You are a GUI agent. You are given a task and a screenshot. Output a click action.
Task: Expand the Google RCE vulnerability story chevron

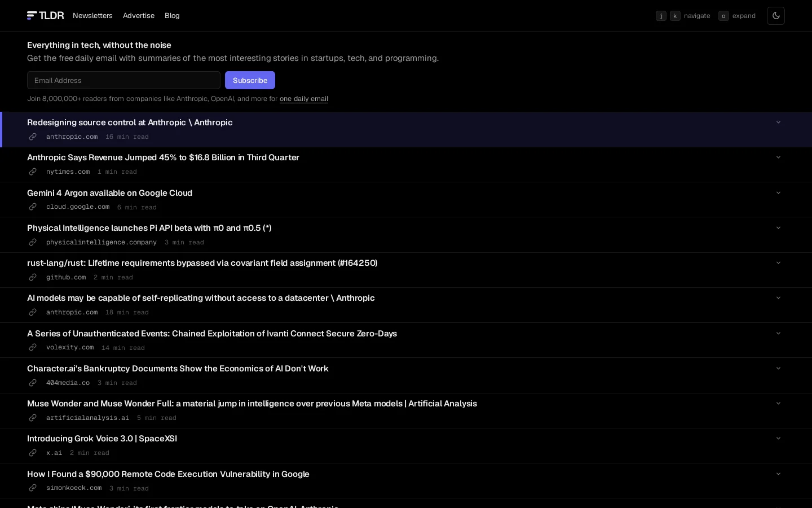tap(778, 474)
